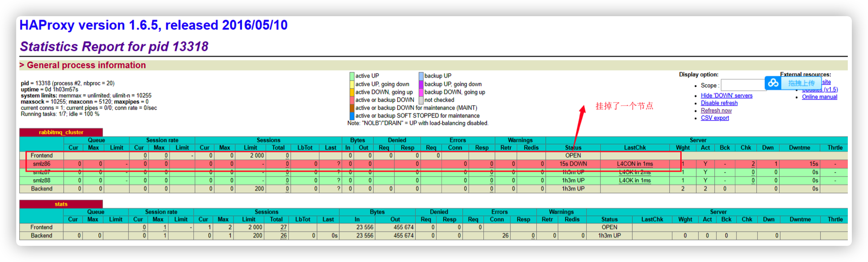Click the L4OK in 1ms cell for smlz88

pos(635,180)
